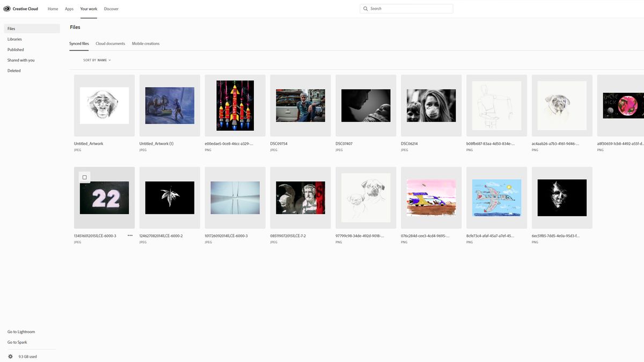Navigate to Home in top navigation
This screenshot has height=362, width=644.
pyautogui.click(x=53, y=9)
